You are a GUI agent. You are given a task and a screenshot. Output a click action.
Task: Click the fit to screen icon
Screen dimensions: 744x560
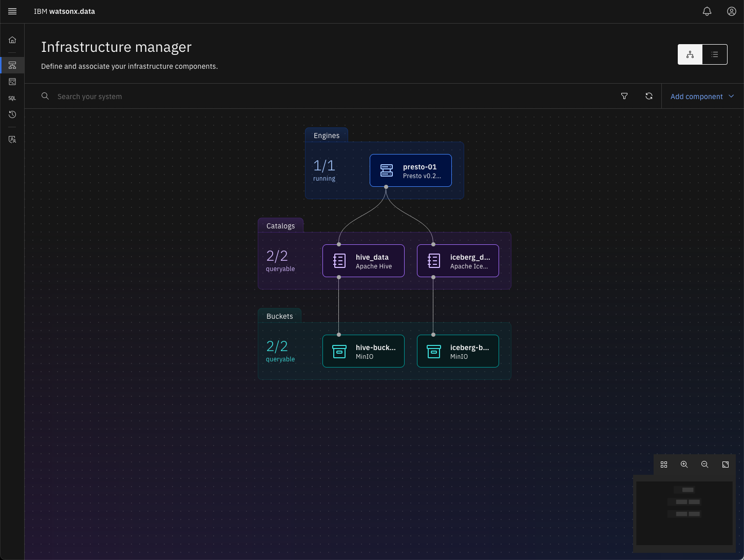coord(726,465)
